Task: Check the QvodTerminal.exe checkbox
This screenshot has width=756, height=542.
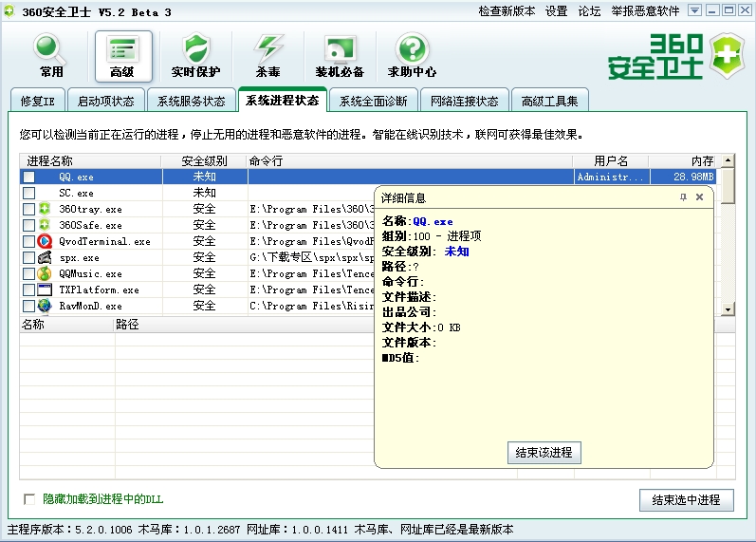Action: (x=28, y=241)
